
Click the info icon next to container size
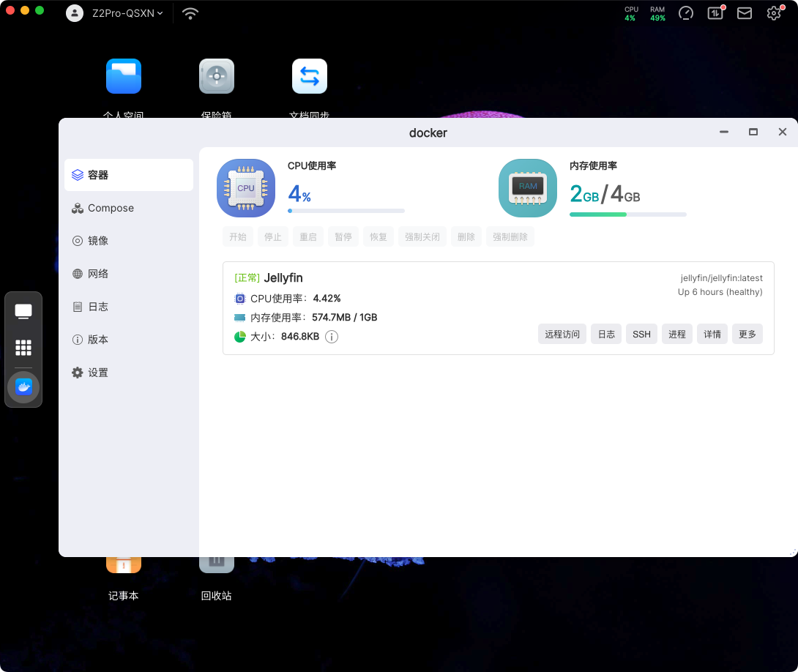click(332, 337)
